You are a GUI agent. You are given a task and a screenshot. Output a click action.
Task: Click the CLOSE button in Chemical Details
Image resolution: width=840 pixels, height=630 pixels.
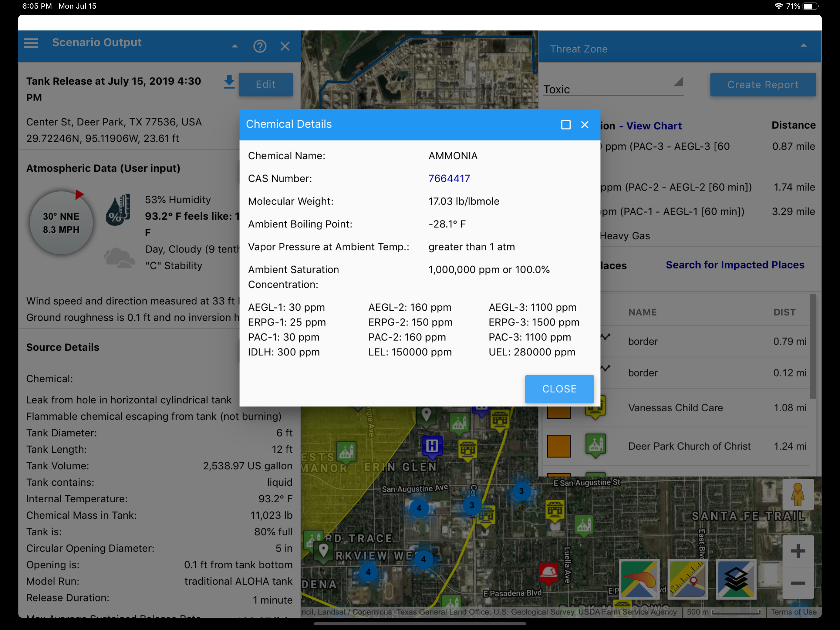pyautogui.click(x=559, y=389)
